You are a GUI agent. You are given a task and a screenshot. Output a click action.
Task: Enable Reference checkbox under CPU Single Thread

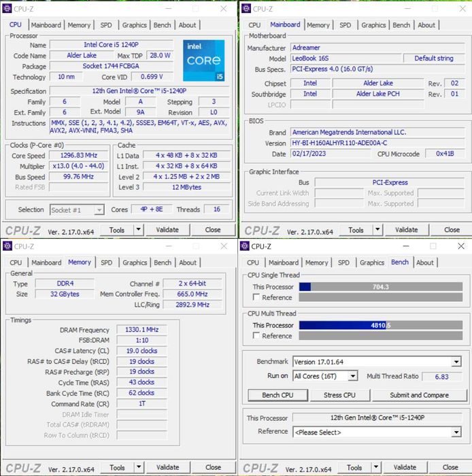(x=256, y=297)
